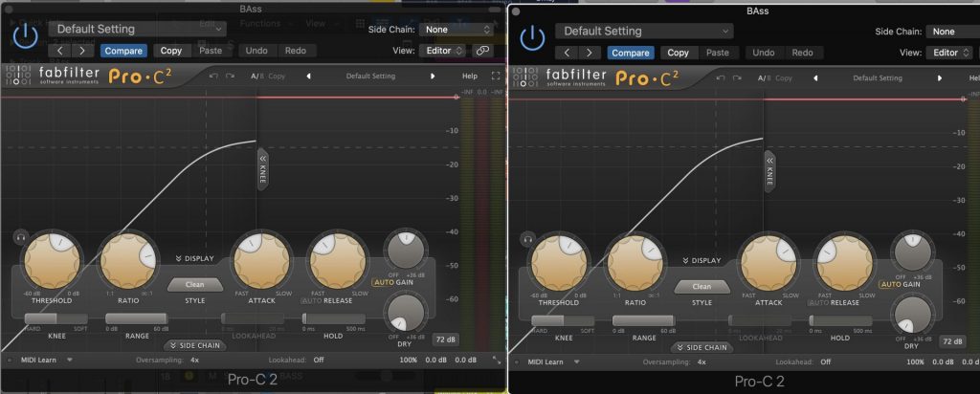Enter full screen mode in left Pro-C 2
980x394 pixels.
[x=496, y=77]
